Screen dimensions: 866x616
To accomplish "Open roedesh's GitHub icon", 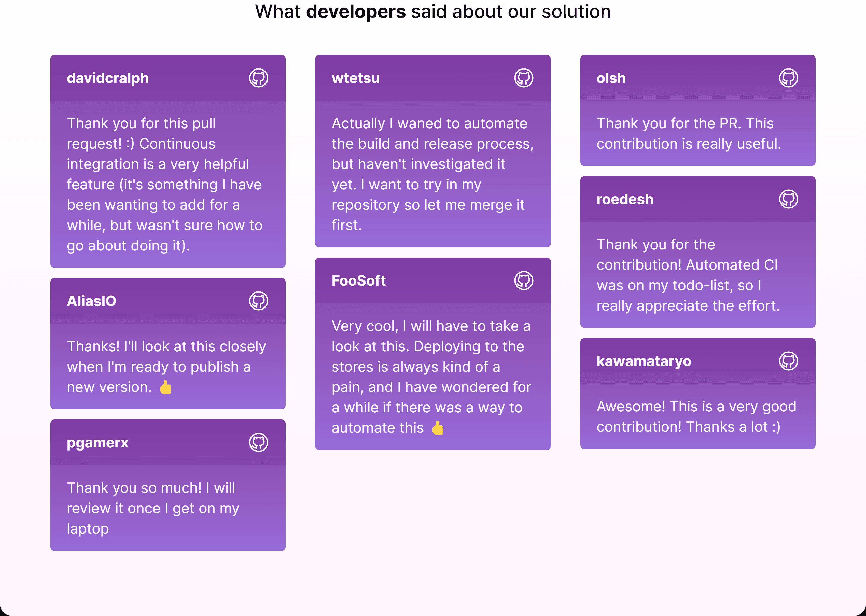I will [x=789, y=199].
